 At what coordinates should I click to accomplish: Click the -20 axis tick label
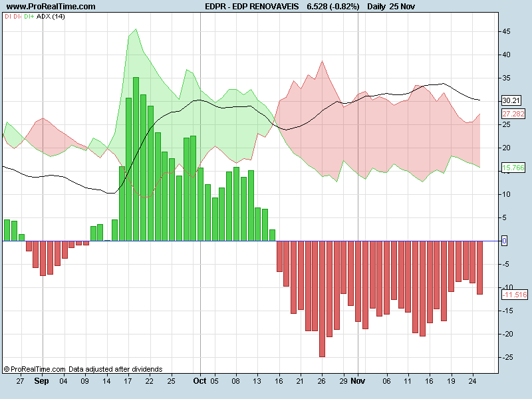click(x=507, y=334)
